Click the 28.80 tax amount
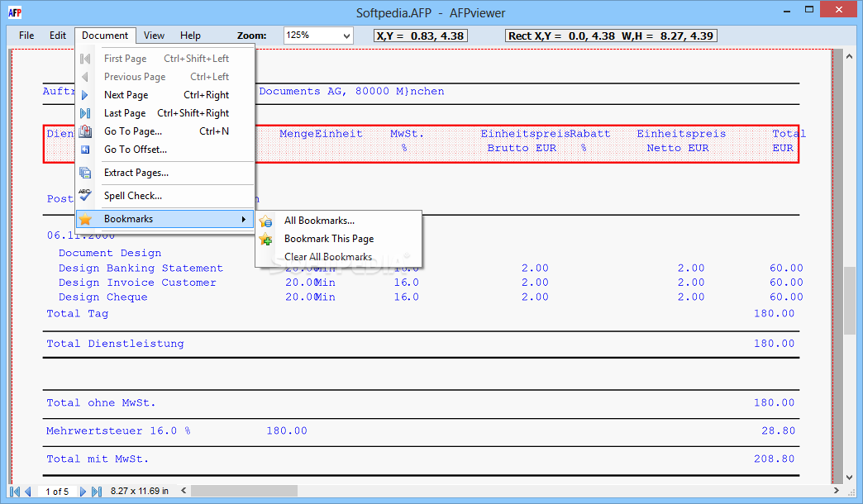The image size is (863, 504). tap(778, 430)
